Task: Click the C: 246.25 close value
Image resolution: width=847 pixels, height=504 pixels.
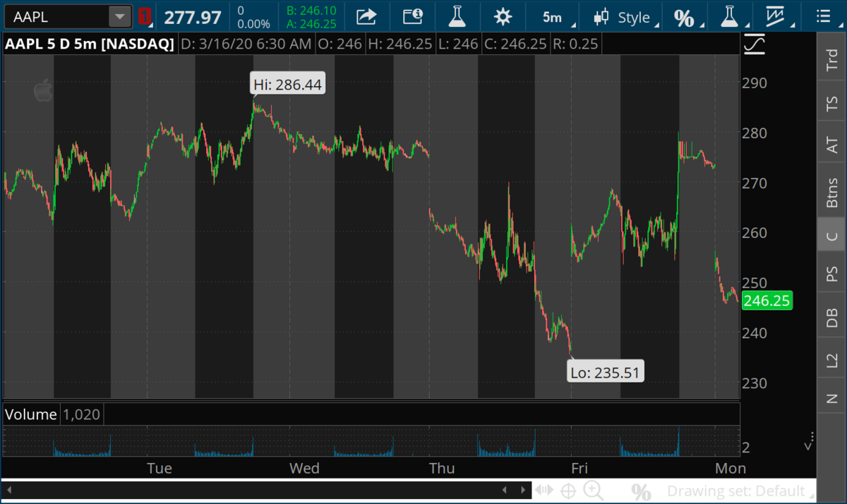Action: point(517,44)
